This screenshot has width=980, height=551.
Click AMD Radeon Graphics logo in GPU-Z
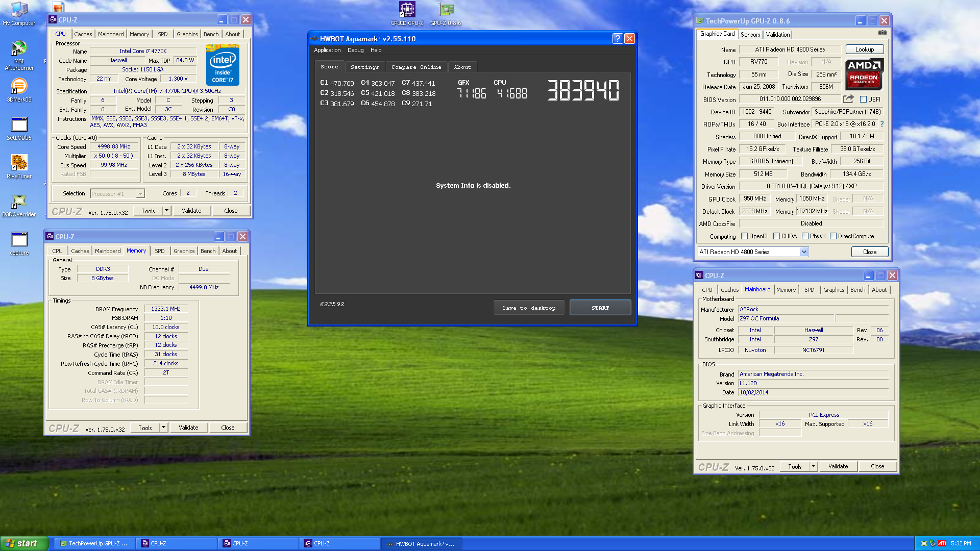864,74
